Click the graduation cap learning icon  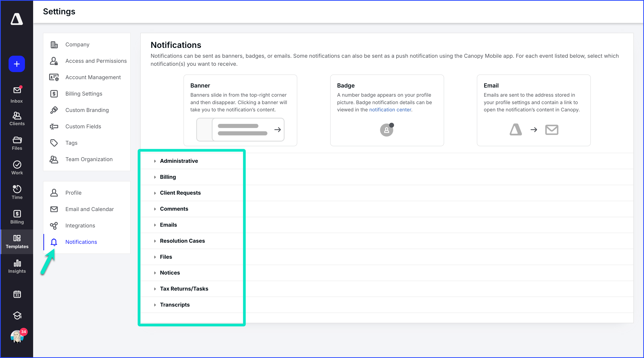coord(17,316)
